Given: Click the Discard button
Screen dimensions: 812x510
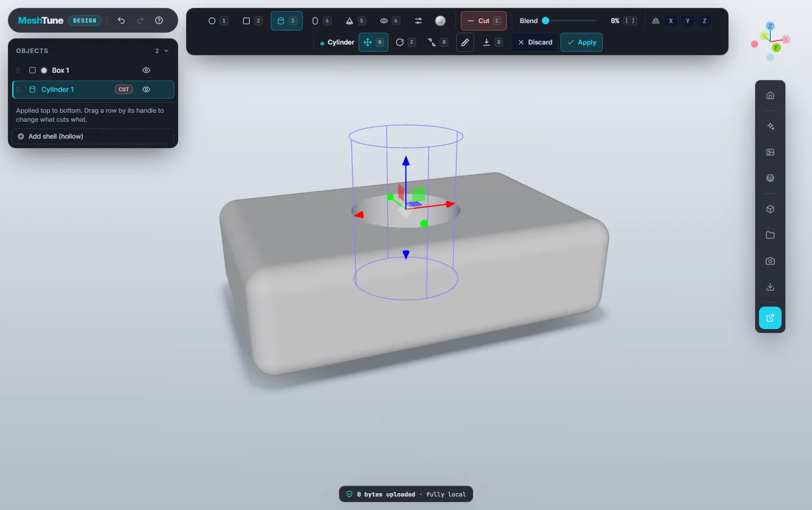Looking at the screenshot, I should (535, 42).
